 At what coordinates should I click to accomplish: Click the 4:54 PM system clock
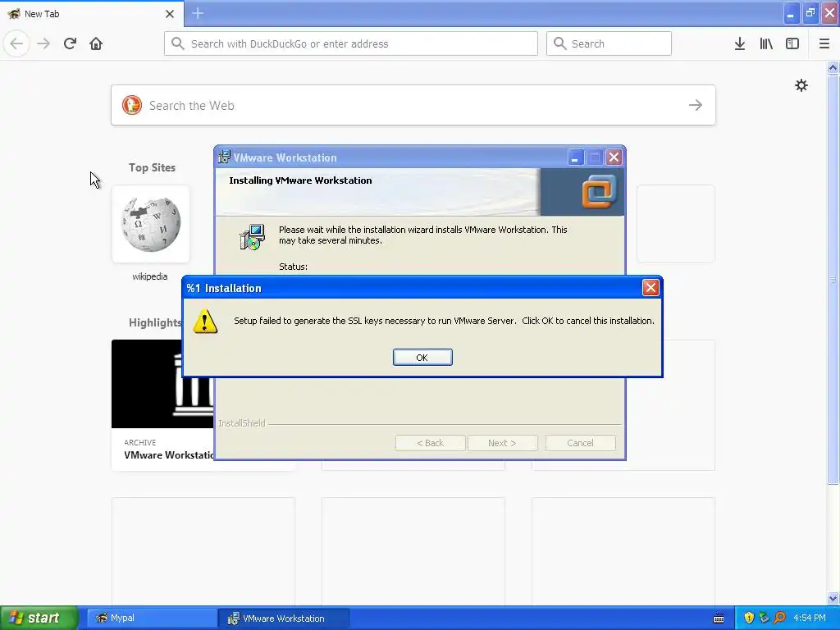(x=810, y=618)
